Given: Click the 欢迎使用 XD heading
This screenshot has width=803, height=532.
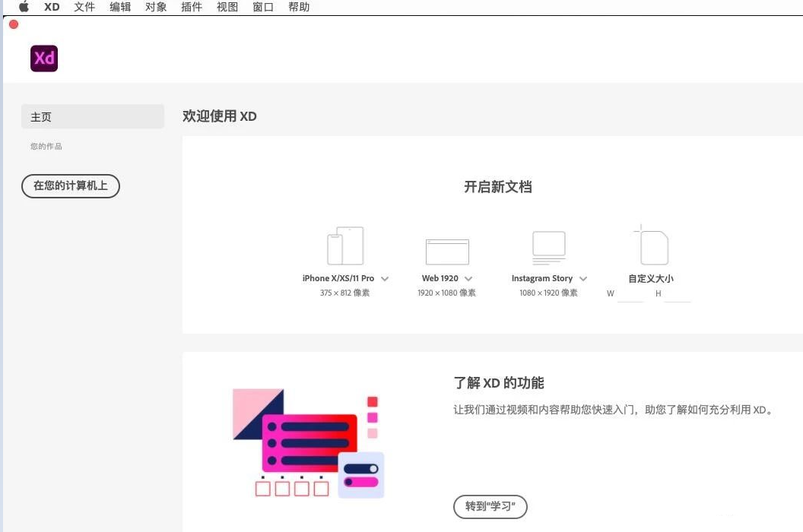Looking at the screenshot, I should [x=220, y=116].
